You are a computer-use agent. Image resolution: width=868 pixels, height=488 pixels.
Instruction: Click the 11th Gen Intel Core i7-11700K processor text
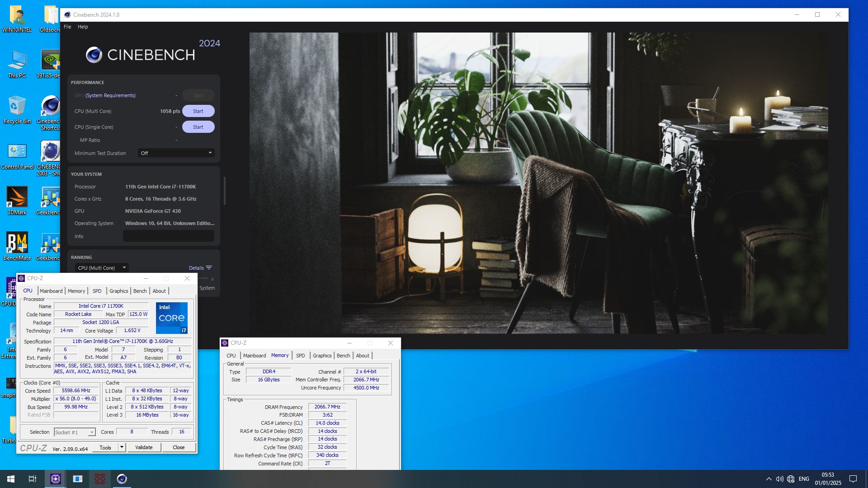(160, 187)
